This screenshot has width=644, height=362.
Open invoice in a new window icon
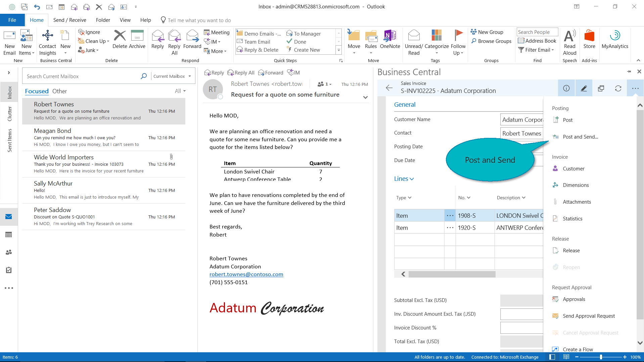601,88
